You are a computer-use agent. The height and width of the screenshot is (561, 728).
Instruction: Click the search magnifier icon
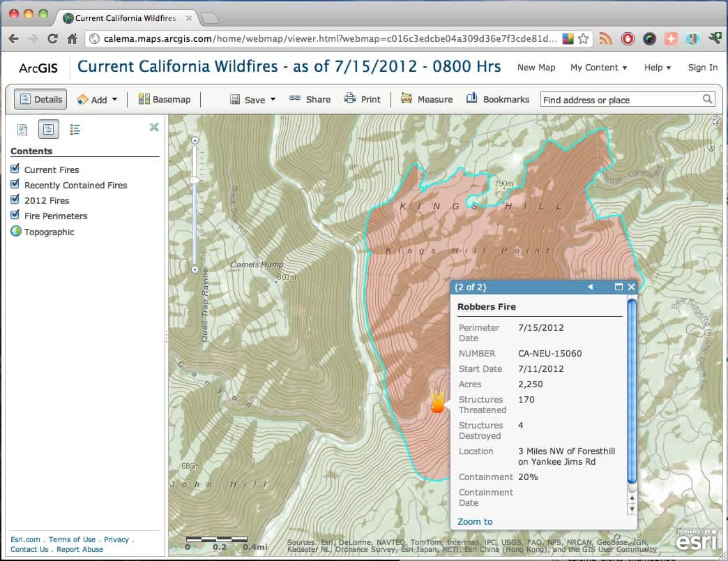pyautogui.click(x=707, y=99)
